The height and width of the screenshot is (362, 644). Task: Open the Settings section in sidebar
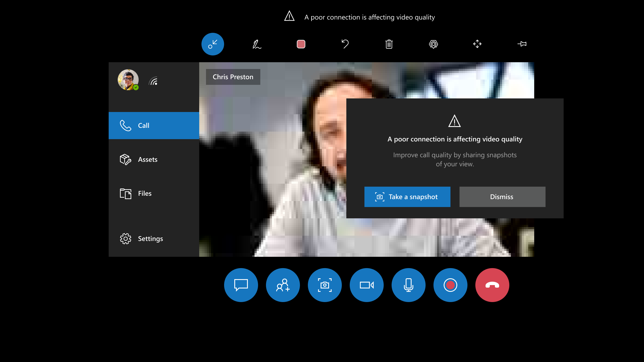coord(150,238)
